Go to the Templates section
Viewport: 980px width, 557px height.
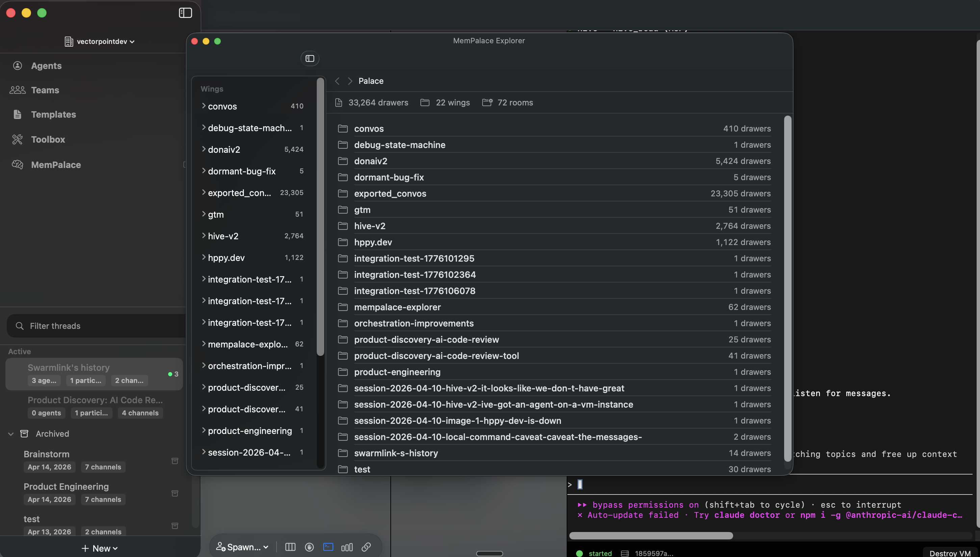[53, 114]
